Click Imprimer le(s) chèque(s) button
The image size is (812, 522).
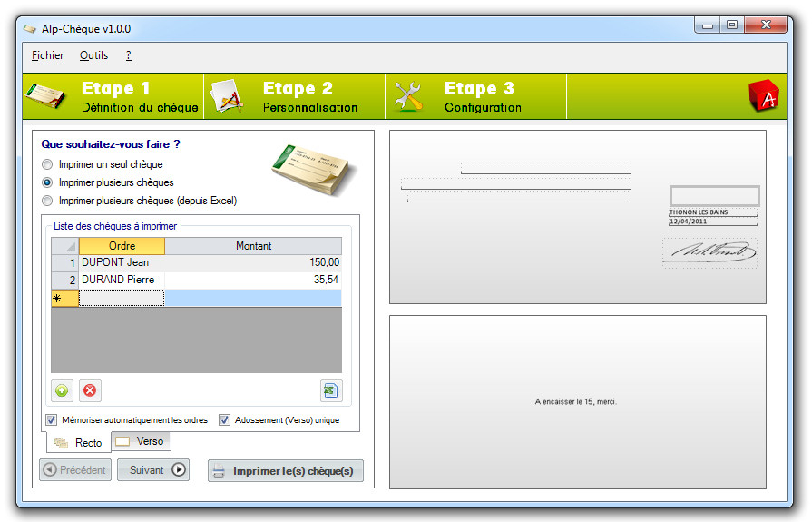[x=286, y=471]
